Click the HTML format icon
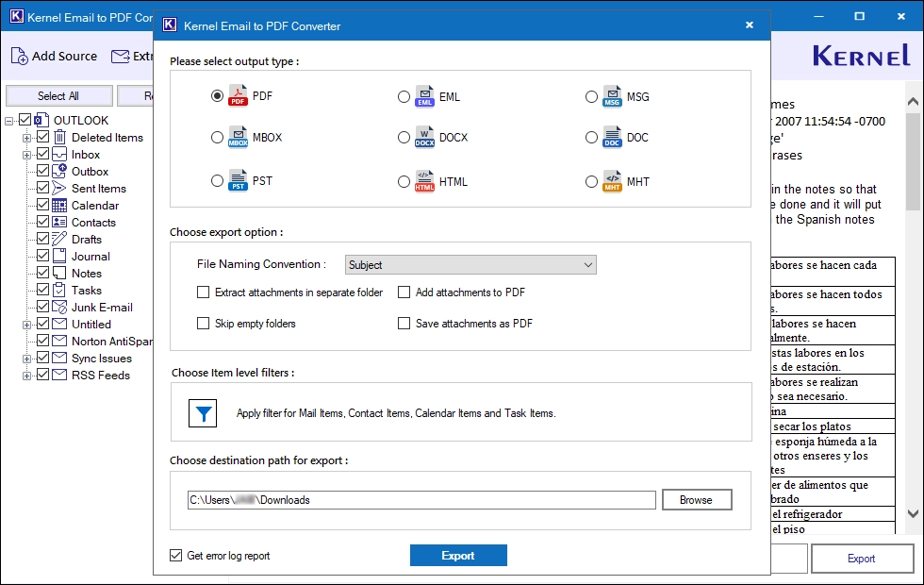The width and height of the screenshot is (924, 585). coord(425,181)
